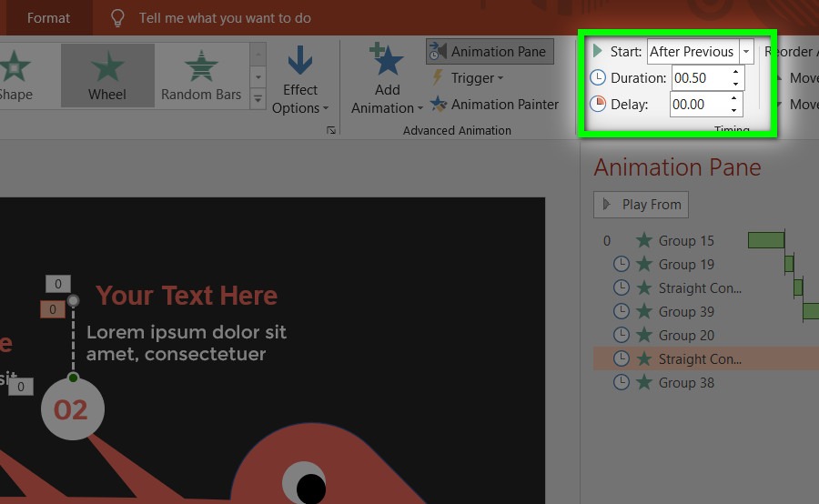The width and height of the screenshot is (819, 504).
Task: Increase Duration using up stepper arrow
Action: (x=735, y=72)
